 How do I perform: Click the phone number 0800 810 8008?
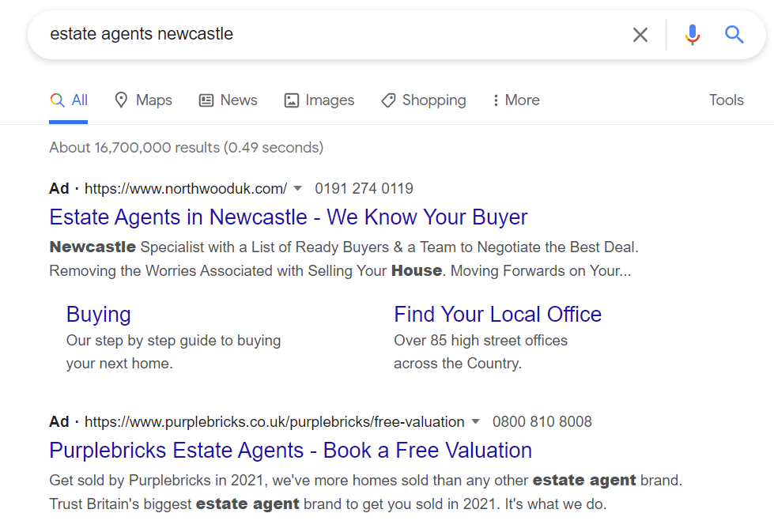[542, 422]
